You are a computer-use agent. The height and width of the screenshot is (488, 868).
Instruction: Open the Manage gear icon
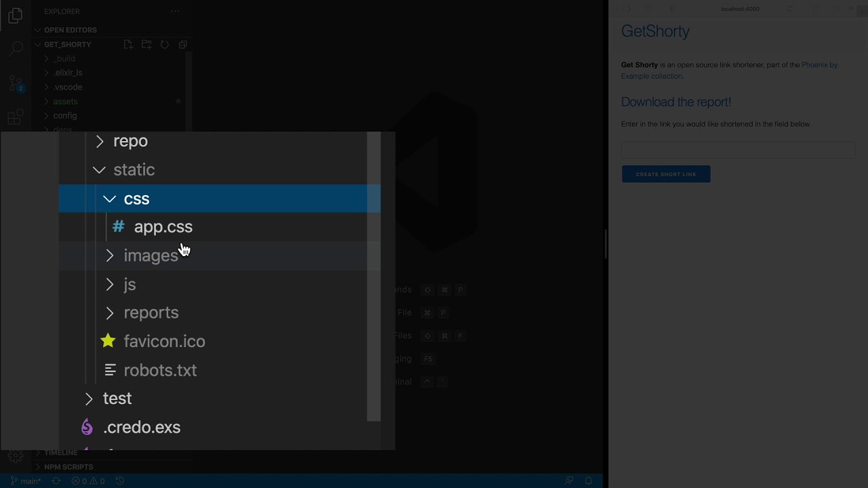16,455
